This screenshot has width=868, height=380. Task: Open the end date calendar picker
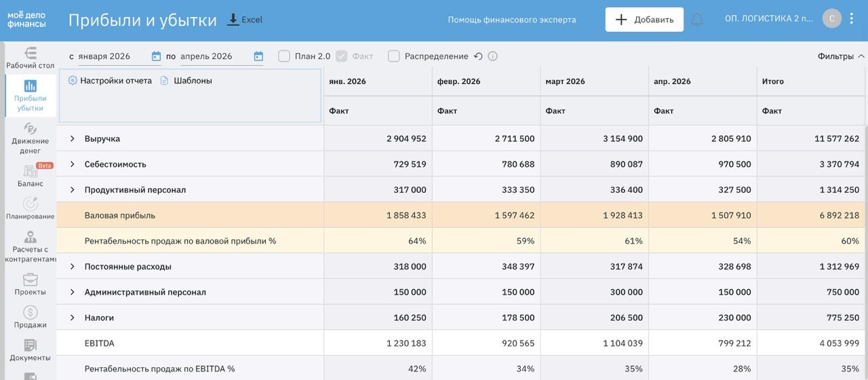(x=258, y=56)
